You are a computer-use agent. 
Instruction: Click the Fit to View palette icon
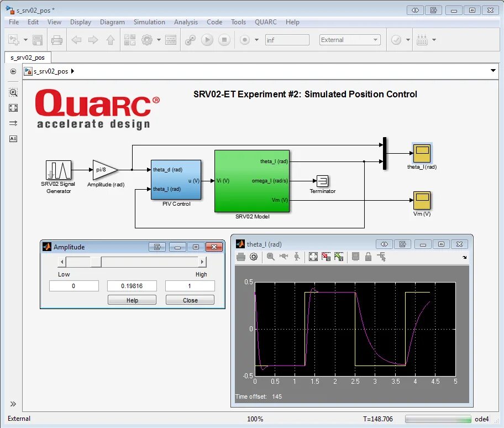point(13,108)
